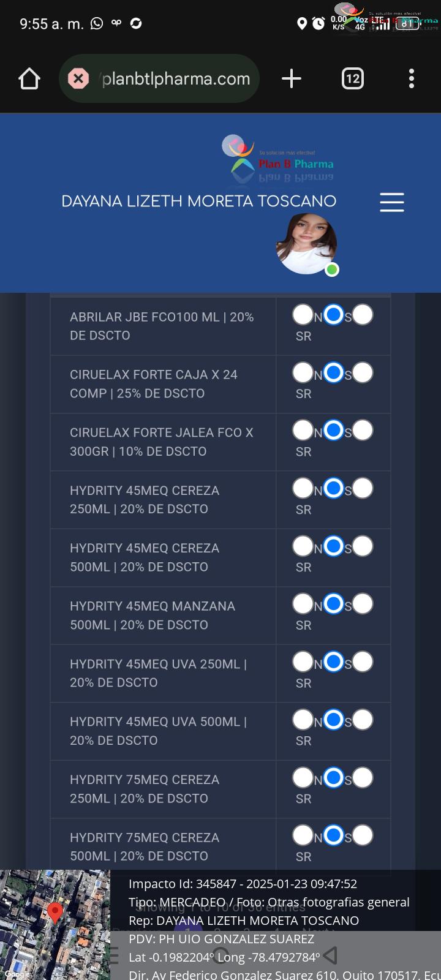The width and height of the screenshot is (441, 980).
Task: Open the hamburger navigation menu
Action: coord(392,202)
